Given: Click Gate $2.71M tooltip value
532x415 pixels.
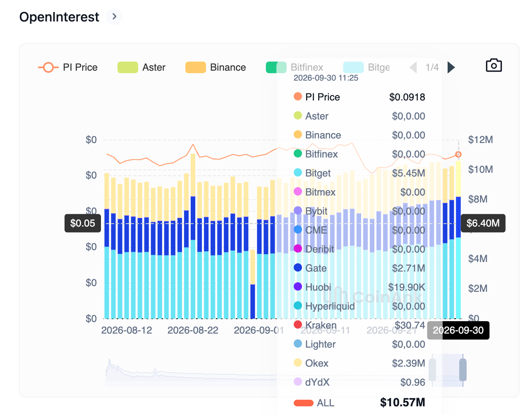Looking at the screenshot, I should [408, 268].
